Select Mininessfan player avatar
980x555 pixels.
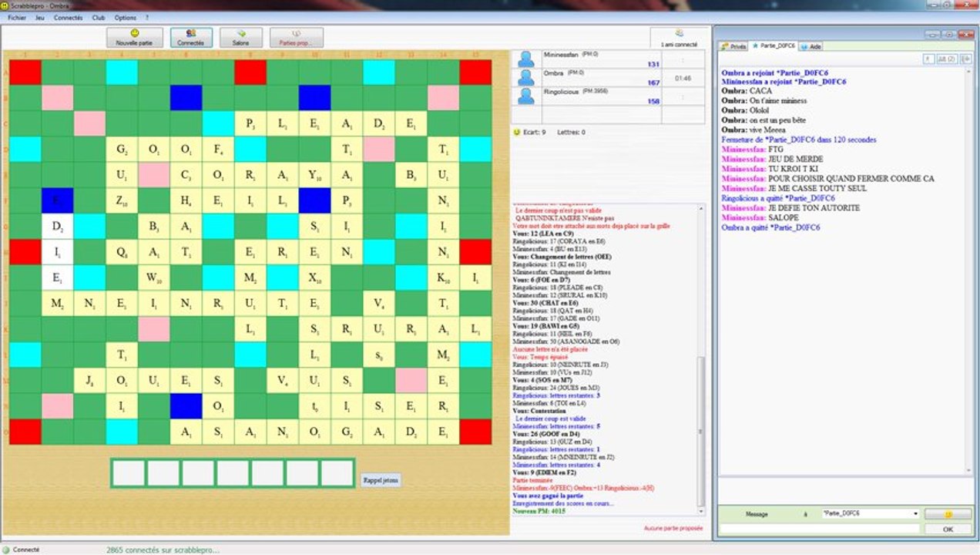click(x=526, y=59)
